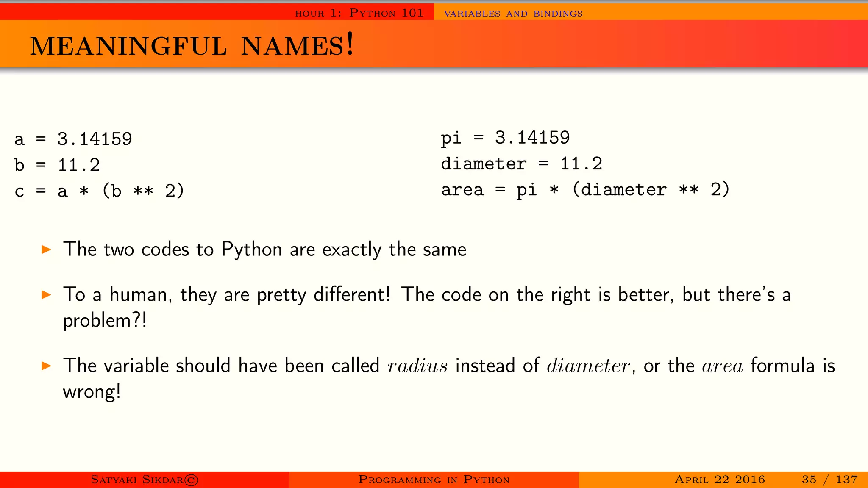Click the italic word 'diameter' in last bullet
The width and height of the screenshot is (868, 488).
(588, 366)
